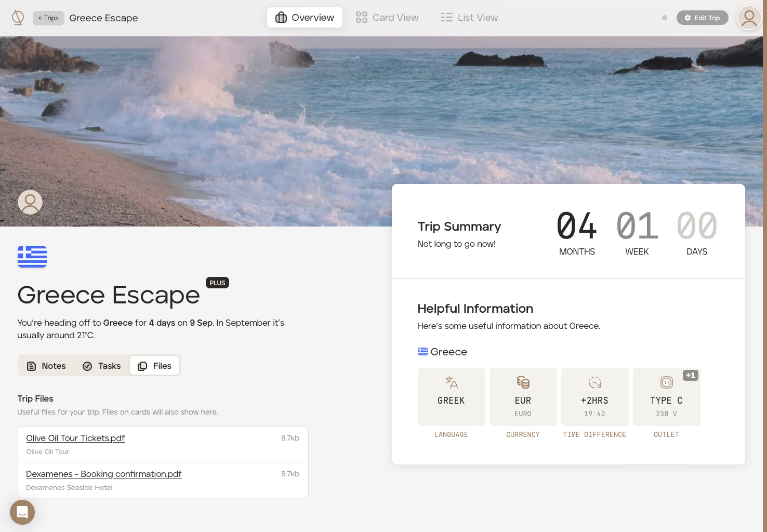This screenshot has width=767, height=532.
Task: Click the traveler avatar on cover photo
Action: [x=30, y=202]
